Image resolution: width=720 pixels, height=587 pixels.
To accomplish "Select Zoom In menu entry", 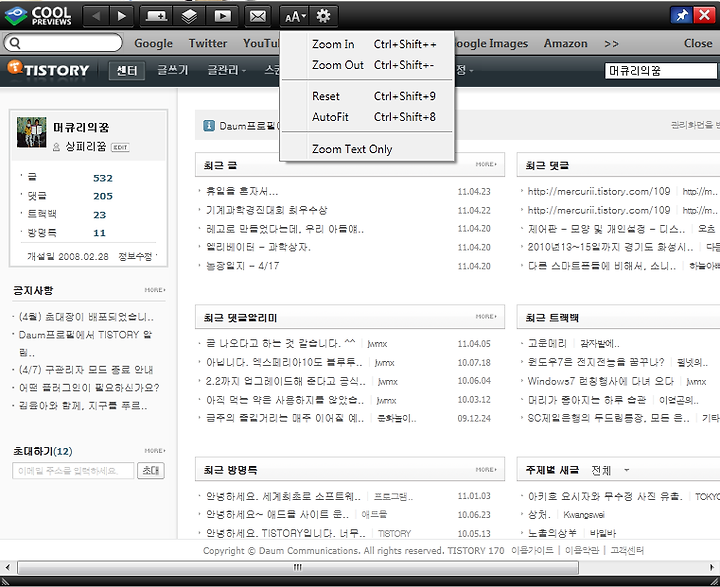I will [367, 45].
